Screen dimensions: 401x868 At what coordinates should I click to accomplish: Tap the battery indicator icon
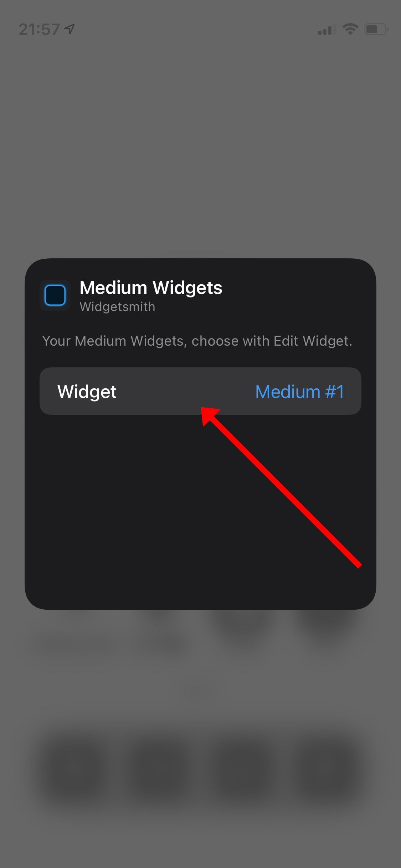click(x=376, y=29)
